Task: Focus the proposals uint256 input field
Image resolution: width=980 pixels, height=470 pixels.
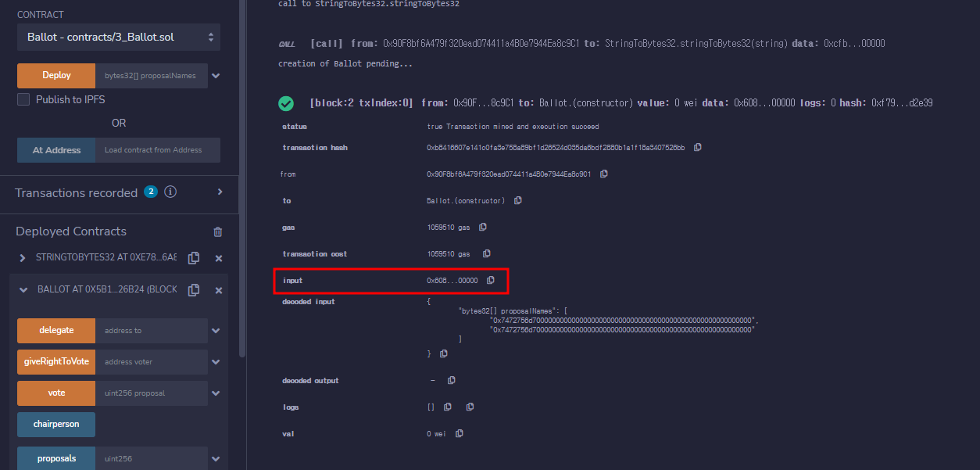Action: [152, 459]
